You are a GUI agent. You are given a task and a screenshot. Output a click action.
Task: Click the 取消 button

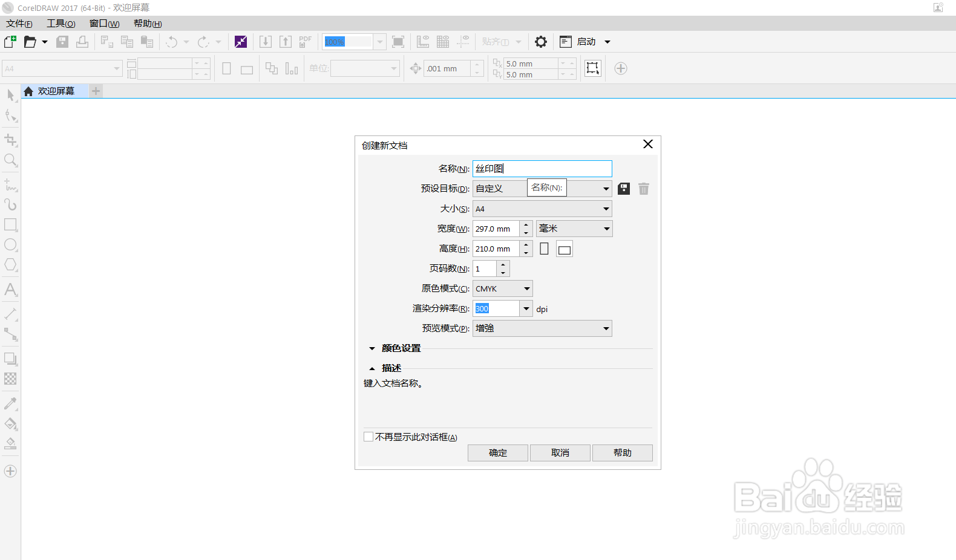click(560, 453)
